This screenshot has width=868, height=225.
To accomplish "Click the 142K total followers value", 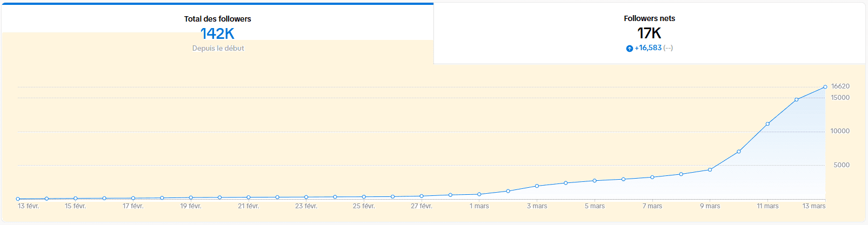I will [x=217, y=33].
